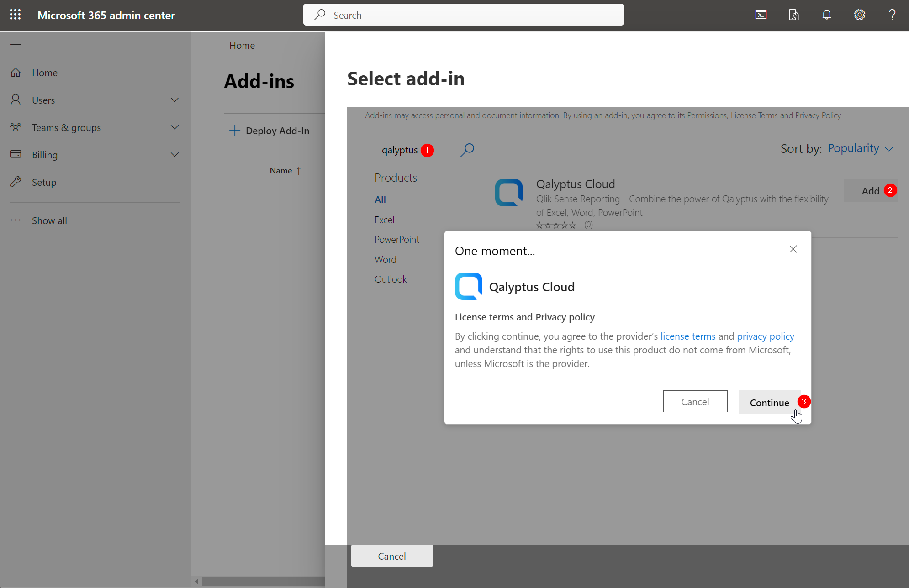909x588 pixels.
Task: Expand the Teams & groups section
Action: click(x=174, y=127)
